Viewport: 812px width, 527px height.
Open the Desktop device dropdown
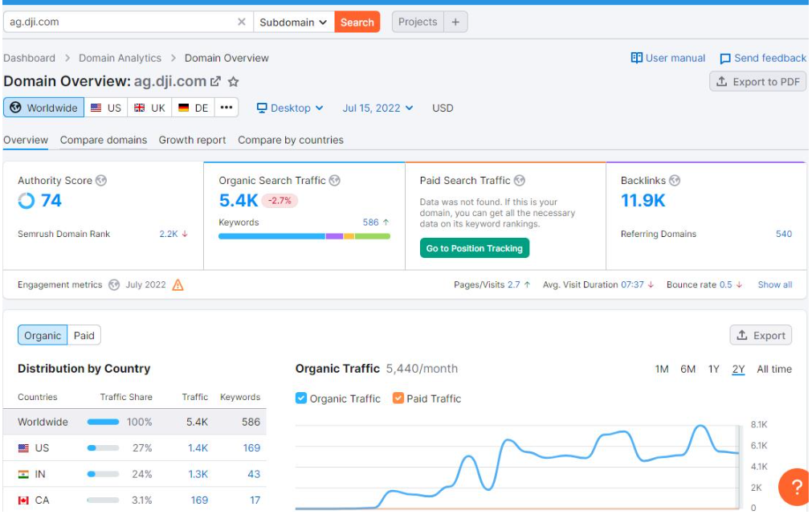coord(290,108)
